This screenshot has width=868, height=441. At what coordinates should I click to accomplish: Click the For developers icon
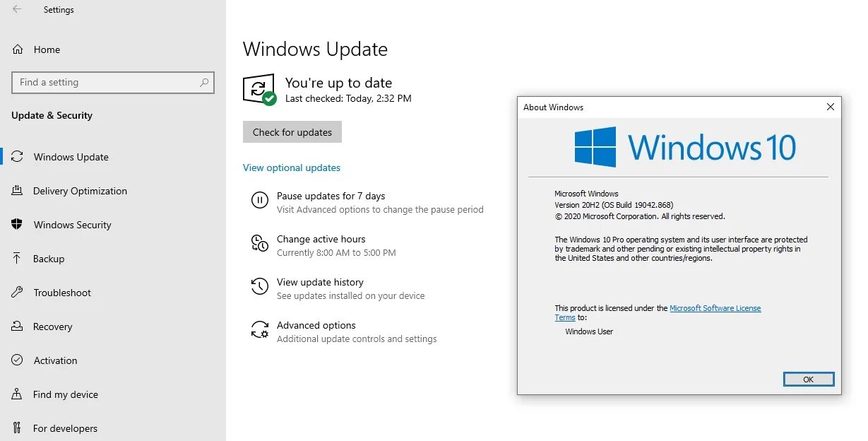click(x=18, y=428)
